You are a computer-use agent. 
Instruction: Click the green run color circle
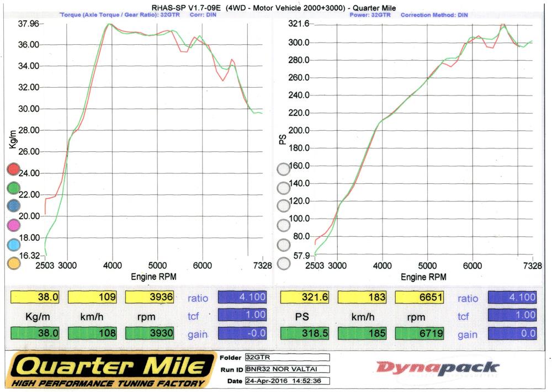tap(13, 188)
